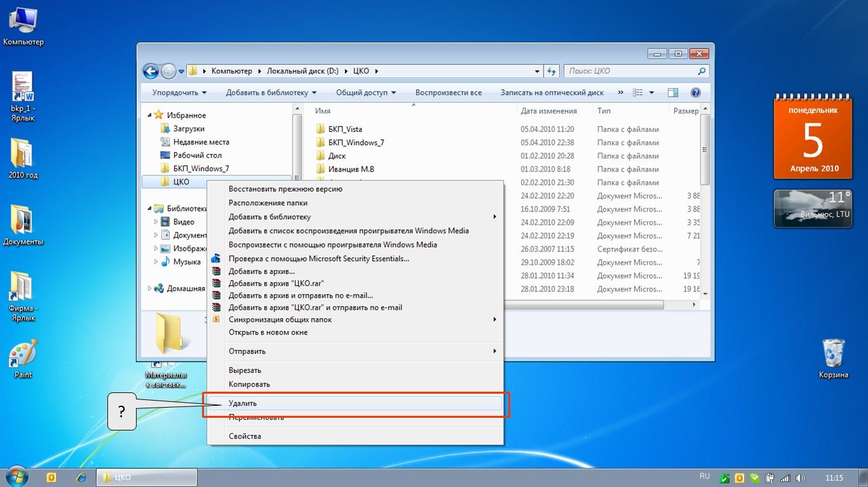Viewport: 868px width, 487px height.
Task: Choose Удалить in the context menu
Action: point(243,403)
